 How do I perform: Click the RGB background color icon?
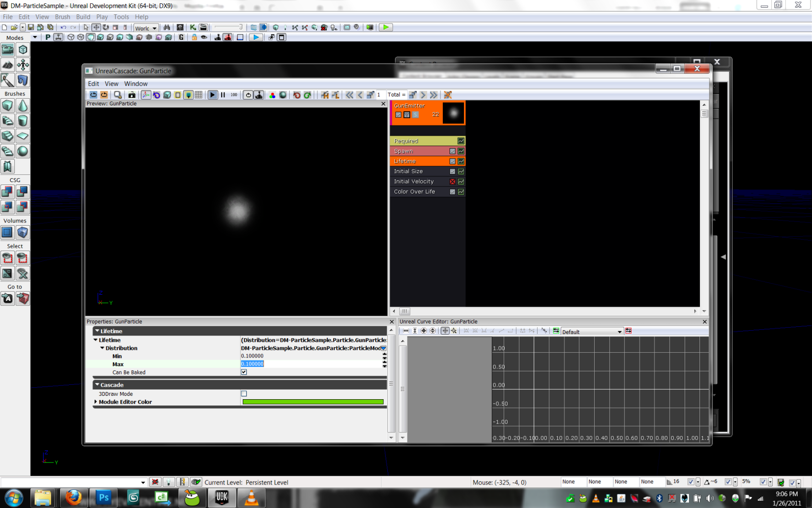[272, 95]
